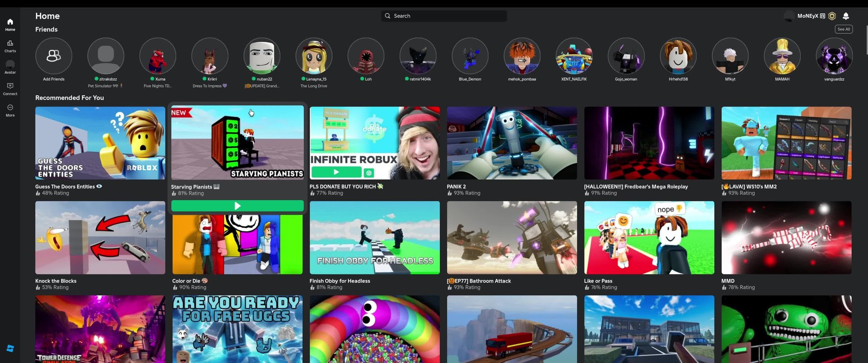The image size is (868, 363).
Task: Open Fredbear's Mega Roleplay thumbnail
Action: coord(649,143)
